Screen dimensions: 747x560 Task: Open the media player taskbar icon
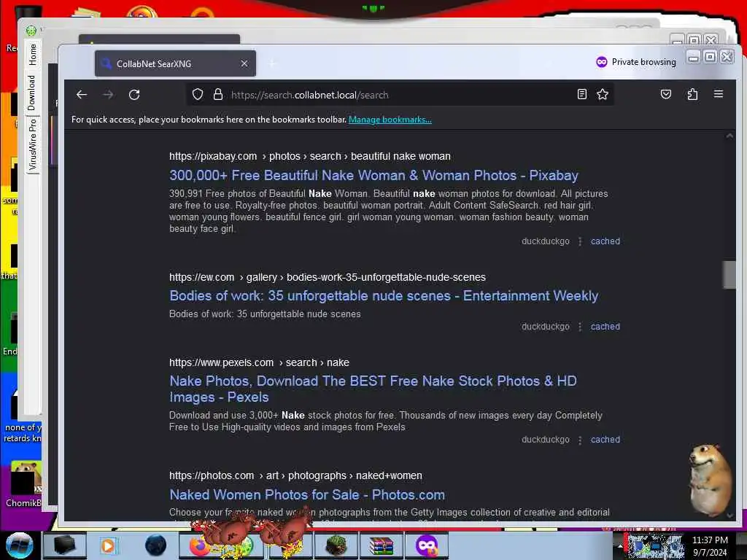pos(108,545)
